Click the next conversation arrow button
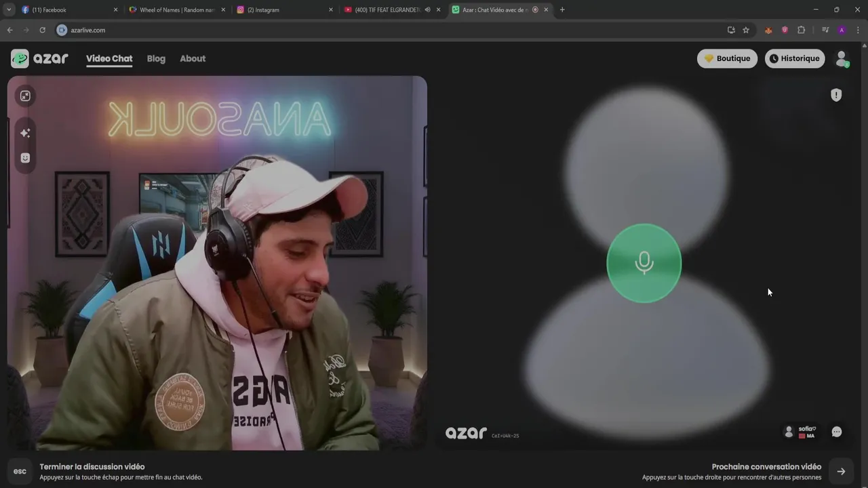Viewport: 868px width, 488px height. click(841, 472)
